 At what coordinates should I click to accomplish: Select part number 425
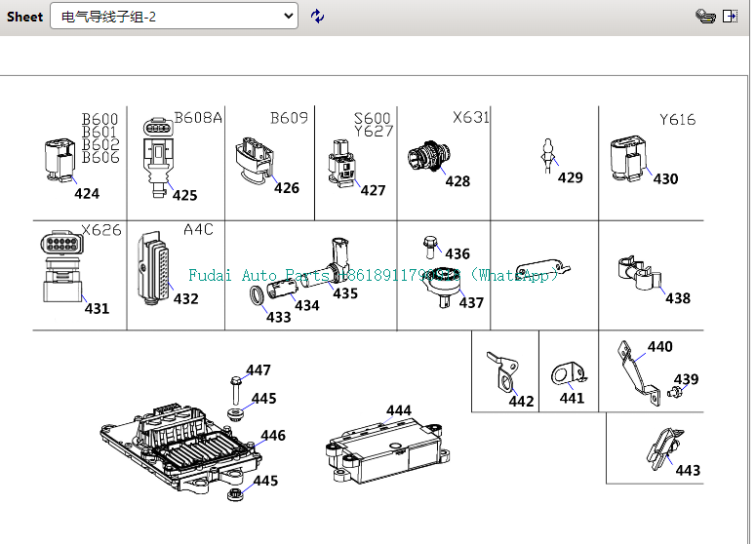pos(184,195)
